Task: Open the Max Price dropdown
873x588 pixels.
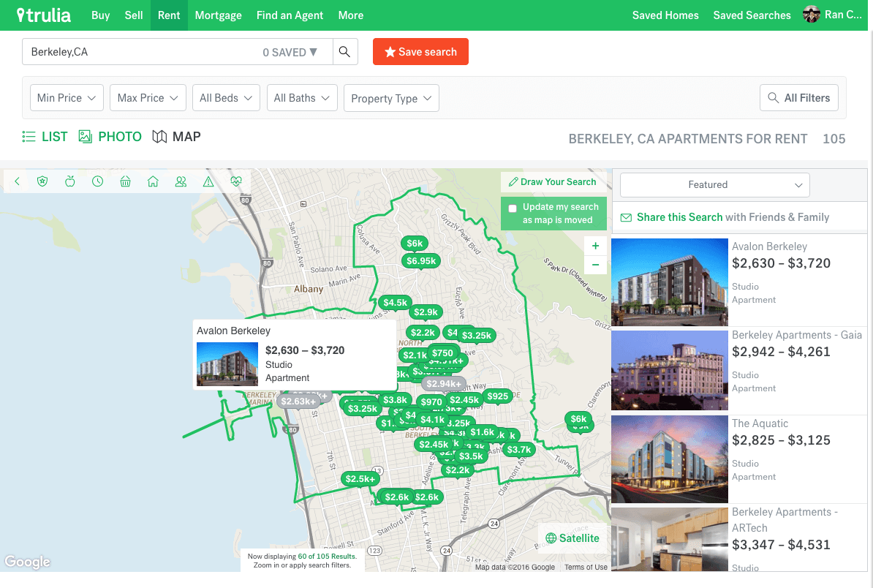Action: pyautogui.click(x=148, y=98)
